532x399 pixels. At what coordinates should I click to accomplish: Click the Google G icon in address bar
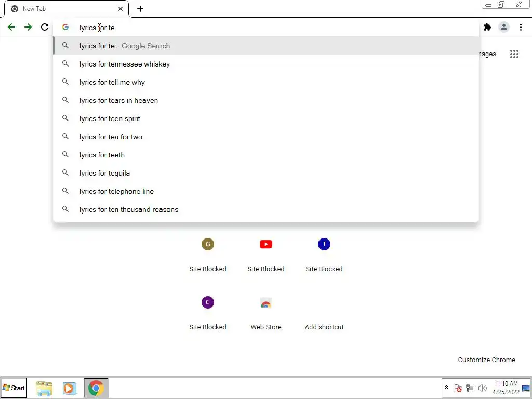coord(65,27)
